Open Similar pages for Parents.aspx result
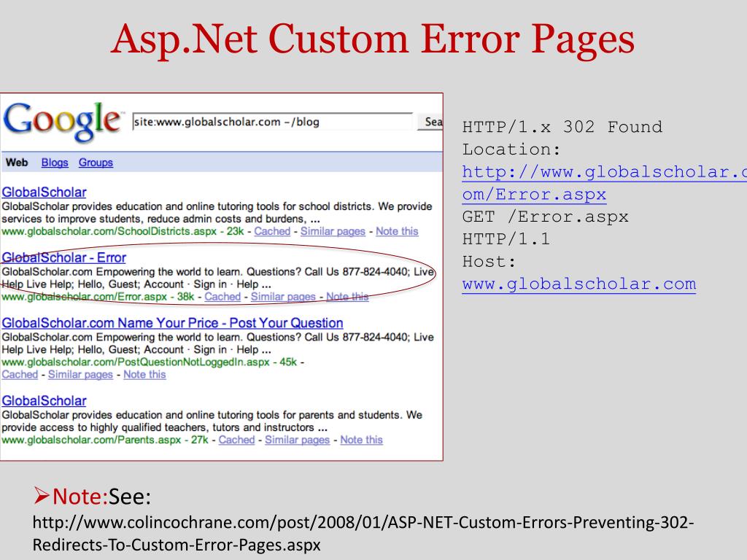The image size is (747, 560). point(298,440)
